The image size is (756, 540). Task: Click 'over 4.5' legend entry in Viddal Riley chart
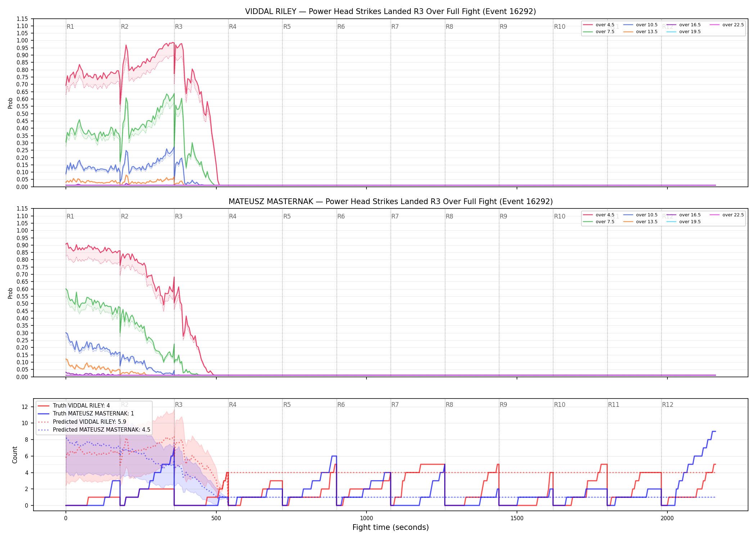599,25
